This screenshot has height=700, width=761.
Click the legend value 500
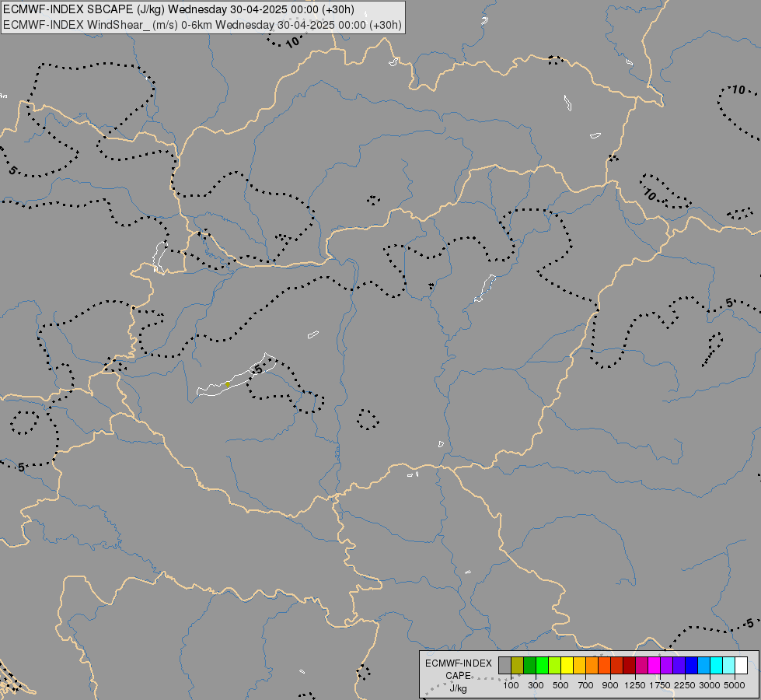[x=560, y=685]
